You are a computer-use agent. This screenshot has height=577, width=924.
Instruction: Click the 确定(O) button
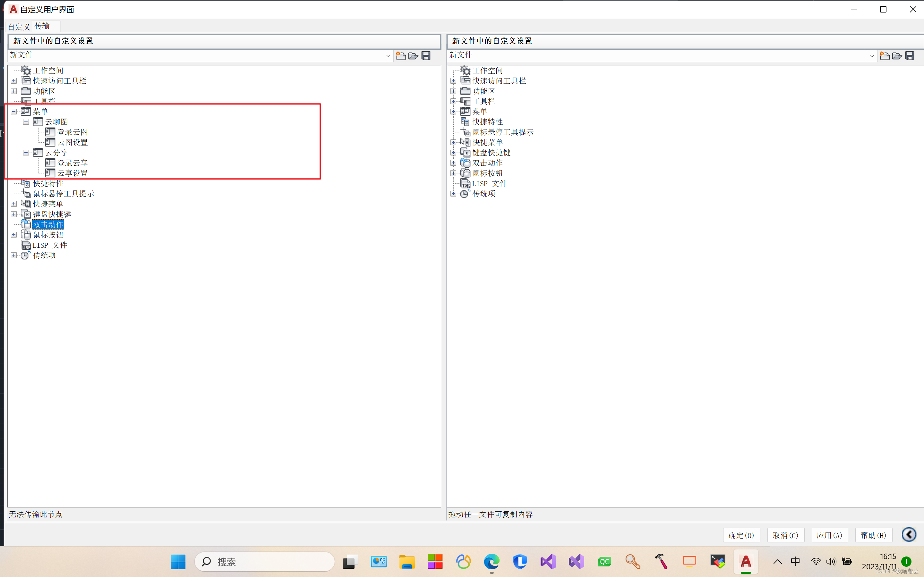pos(741,535)
